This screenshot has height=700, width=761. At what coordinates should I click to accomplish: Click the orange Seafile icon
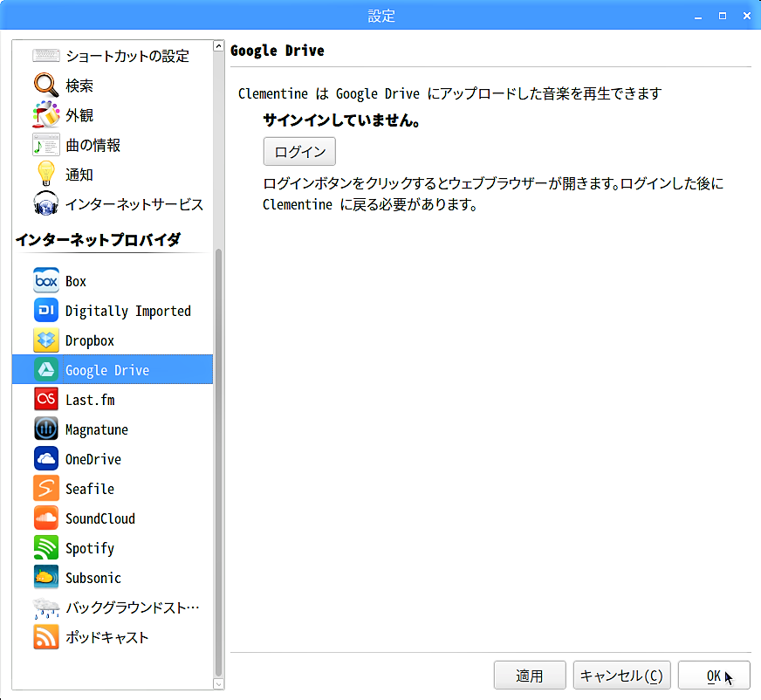[46, 488]
